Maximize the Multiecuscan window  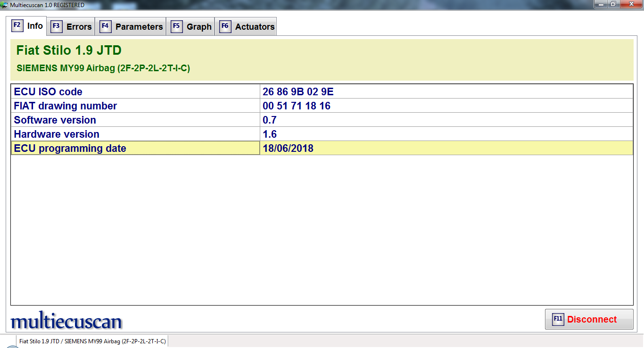click(x=613, y=4)
